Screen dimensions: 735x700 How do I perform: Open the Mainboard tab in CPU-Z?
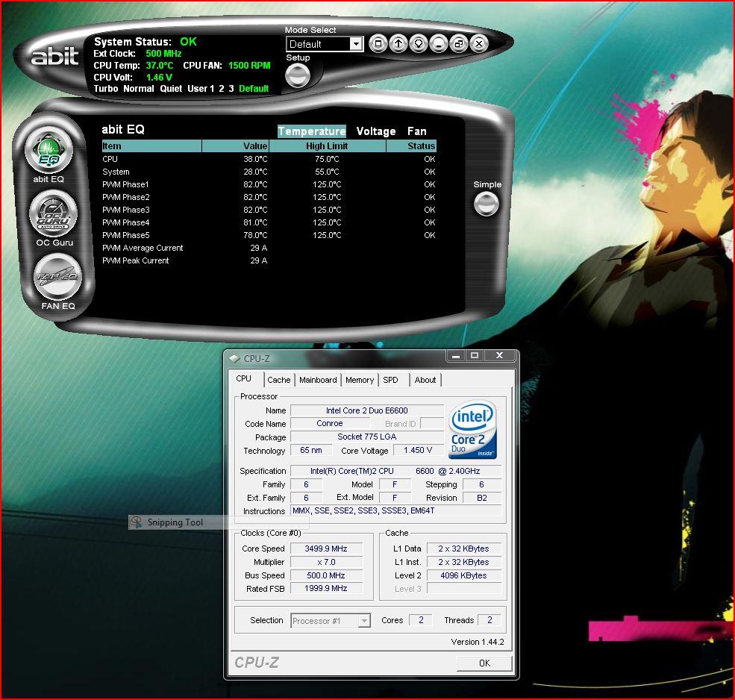318,381
